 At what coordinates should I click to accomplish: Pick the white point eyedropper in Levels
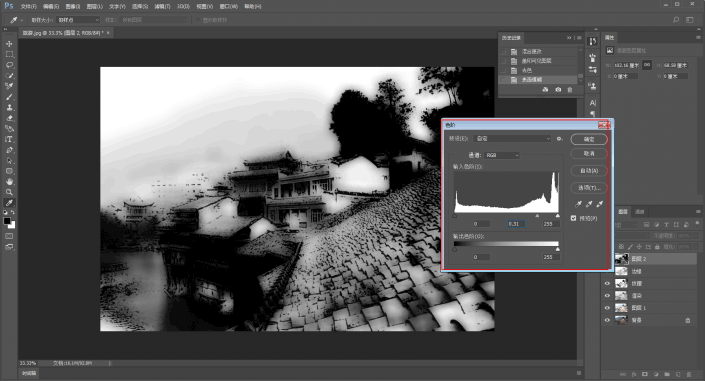point(599,204)
